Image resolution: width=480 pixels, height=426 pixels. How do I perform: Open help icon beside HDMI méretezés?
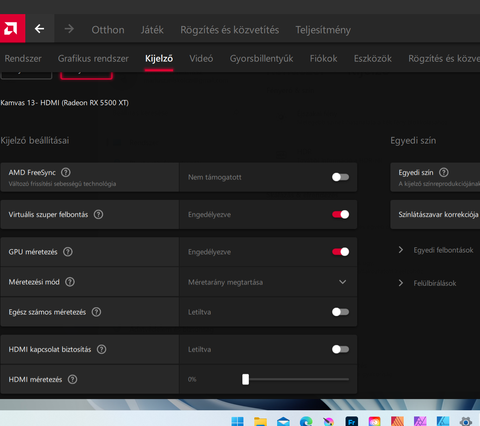point(72,379)
